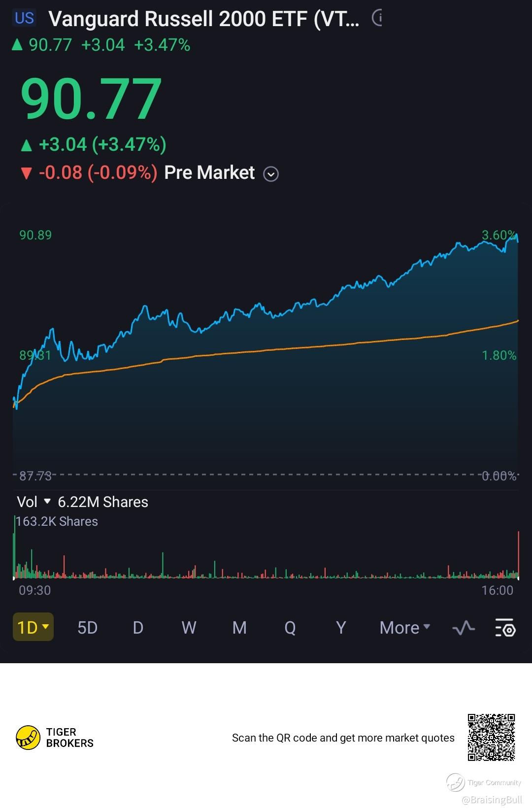Select the D daily chart tab
This screenshot has height=812, width=532.
point(138,628)
